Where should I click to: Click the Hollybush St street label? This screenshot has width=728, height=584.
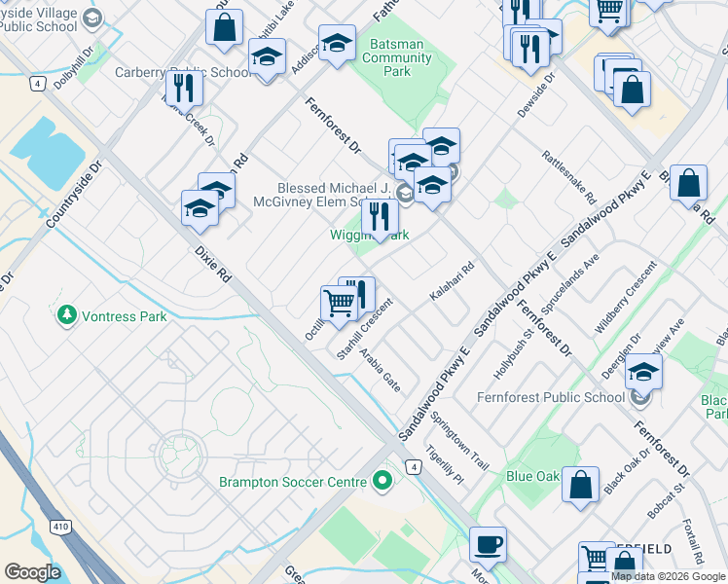click(514, 353)
